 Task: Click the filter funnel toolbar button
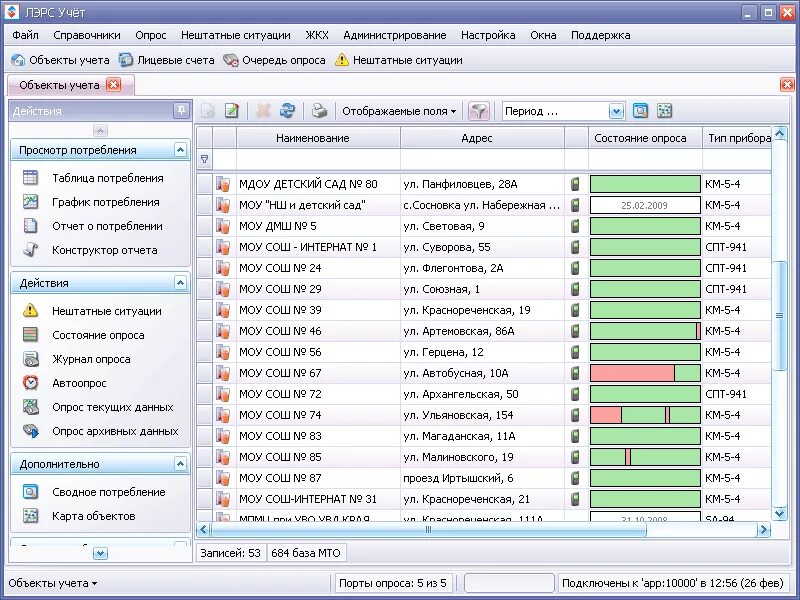pos(479,111)
